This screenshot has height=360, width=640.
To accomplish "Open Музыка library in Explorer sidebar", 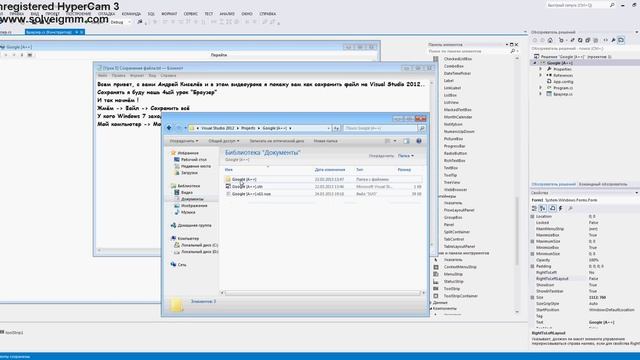I will click(188, 212).
